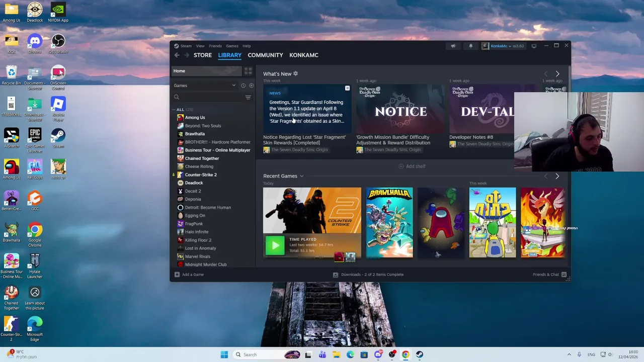Open Steam menu
The width and height of the screenshot is (644, 362).
click(186, 46)
